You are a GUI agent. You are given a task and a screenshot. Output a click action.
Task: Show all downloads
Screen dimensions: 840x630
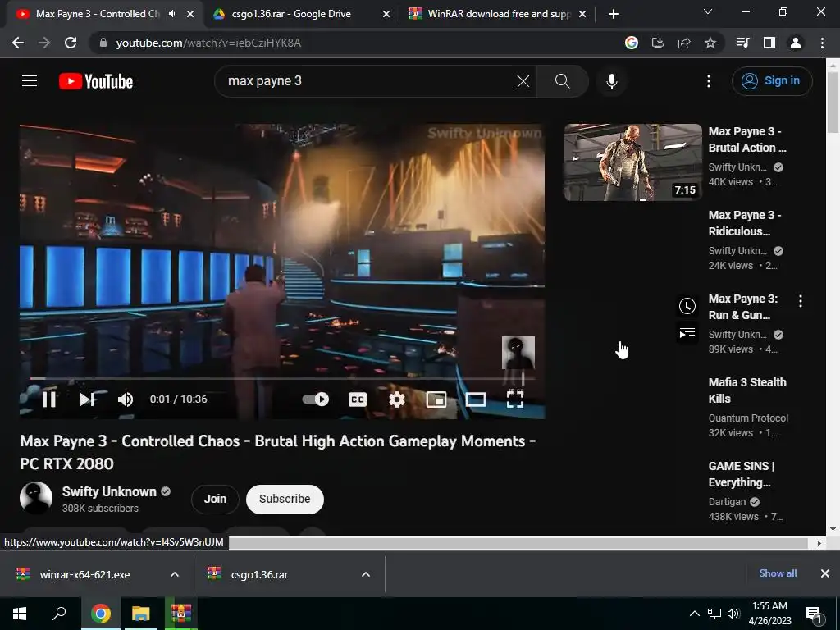(x=778, y=573)
